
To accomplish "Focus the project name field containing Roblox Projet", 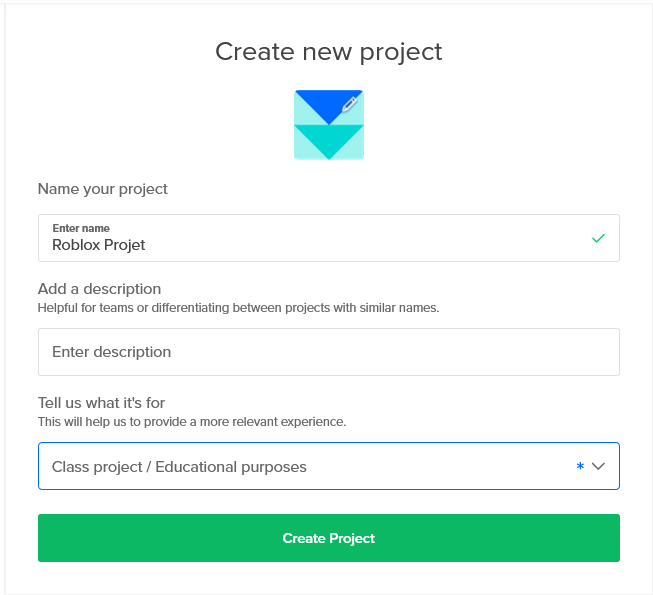I will [x=329, y=238].
